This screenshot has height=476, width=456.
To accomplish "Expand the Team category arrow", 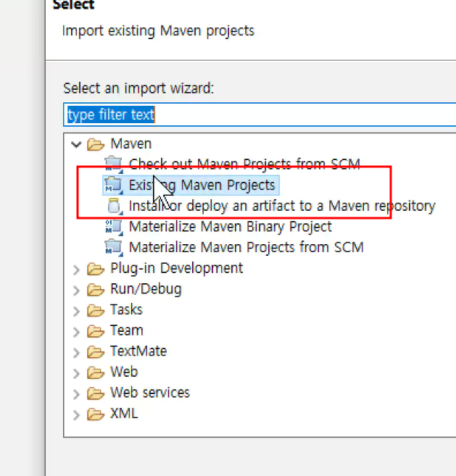I will (x=77, y=332).
